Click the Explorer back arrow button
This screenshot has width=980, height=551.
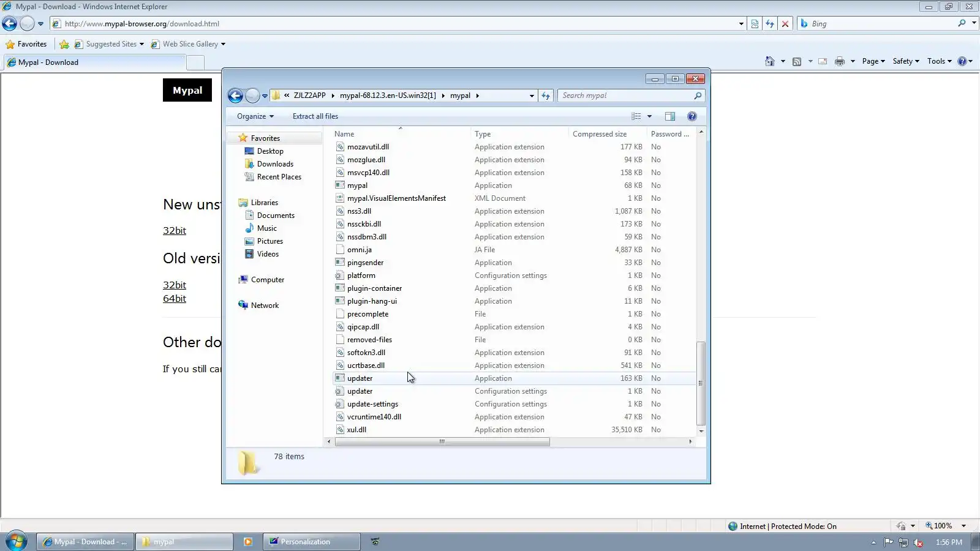(235, 96)
